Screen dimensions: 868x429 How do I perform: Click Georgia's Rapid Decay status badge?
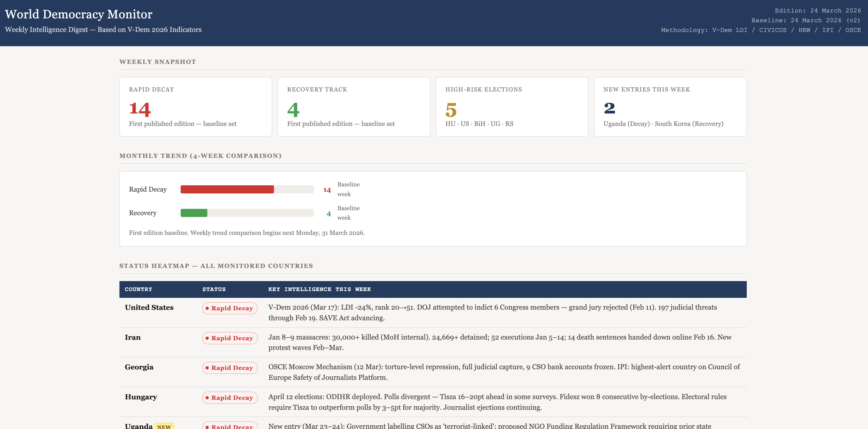[230, 368]
